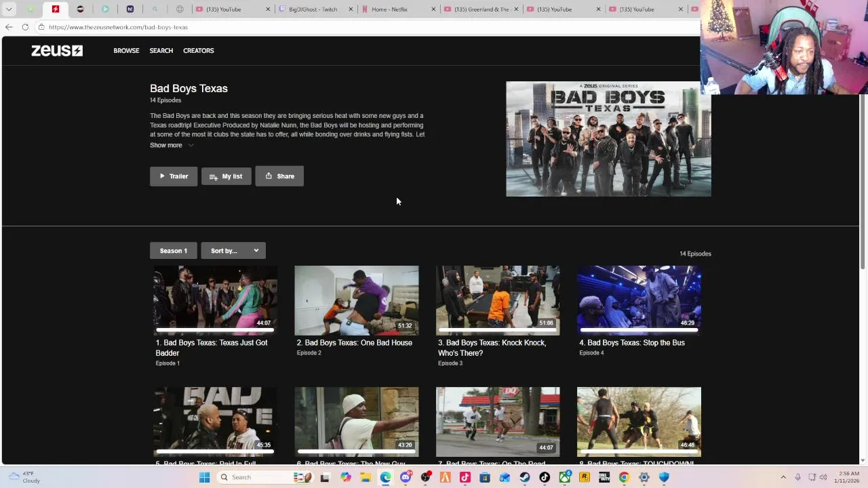
Task: Click the microphone icon in system tray
Action: pyautogui.click(x=798, y=477)
